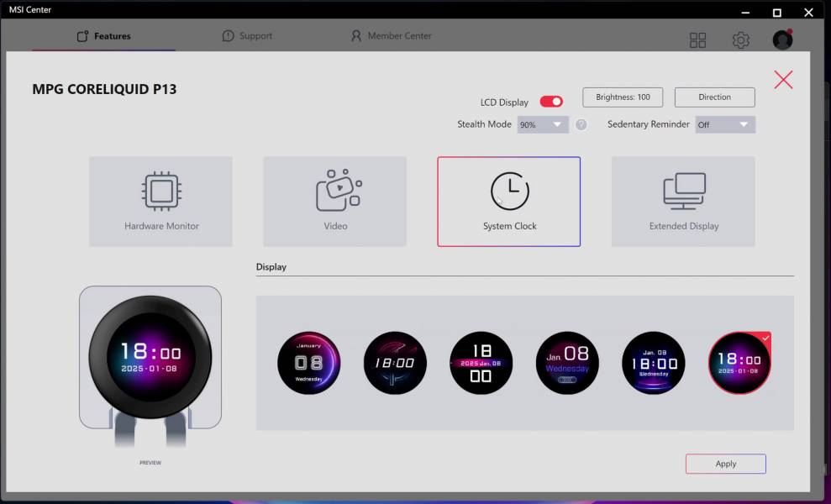Choose the System Clock mode

click(508, 202)
